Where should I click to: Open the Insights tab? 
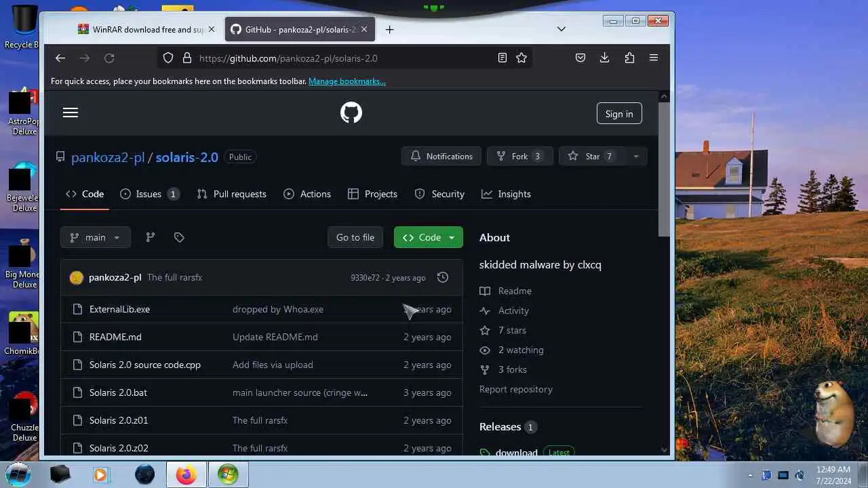[x=506, y=194]
